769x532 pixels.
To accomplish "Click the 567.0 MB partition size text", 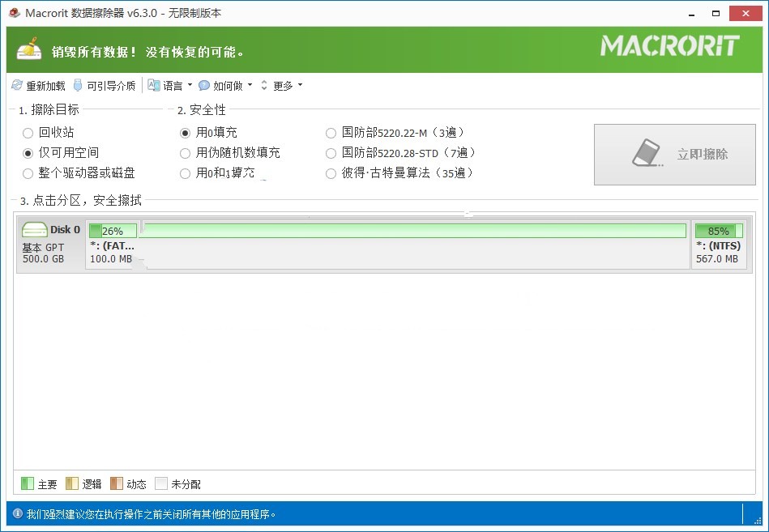I will tap(717, 258).
